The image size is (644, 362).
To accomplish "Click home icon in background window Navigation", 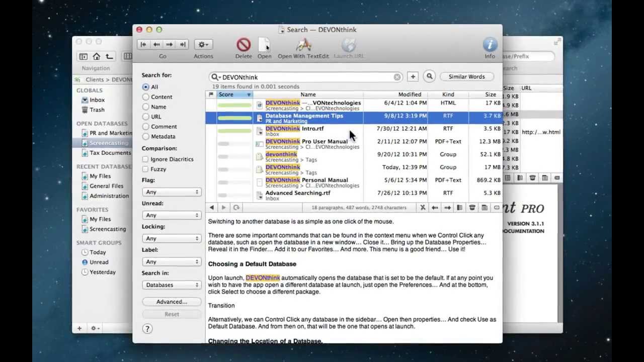I will pos(96,56).
